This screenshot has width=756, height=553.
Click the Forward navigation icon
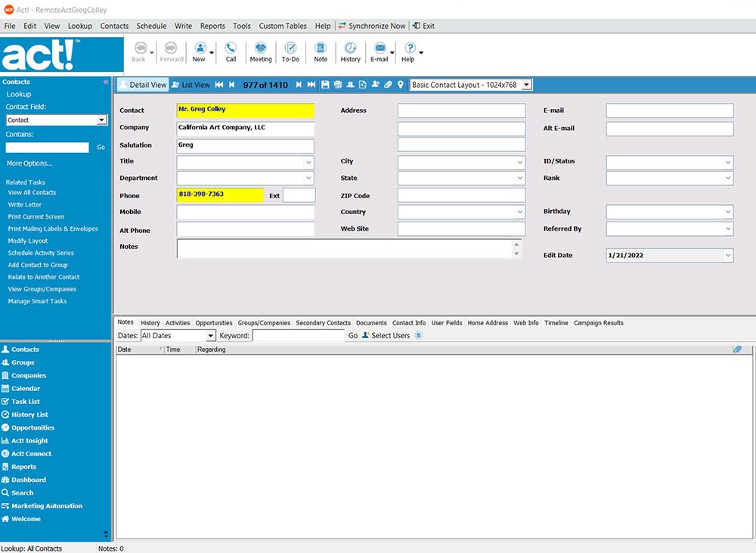pyautogui.click(x=171, y=48)
